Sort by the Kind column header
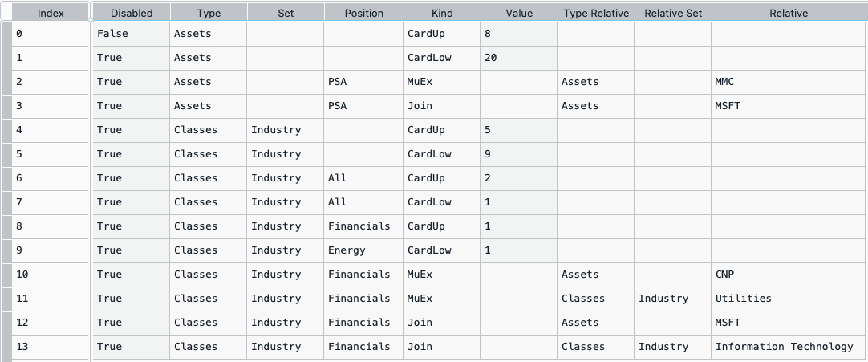The width and height of the screenshot is (868, 362). 442,12
